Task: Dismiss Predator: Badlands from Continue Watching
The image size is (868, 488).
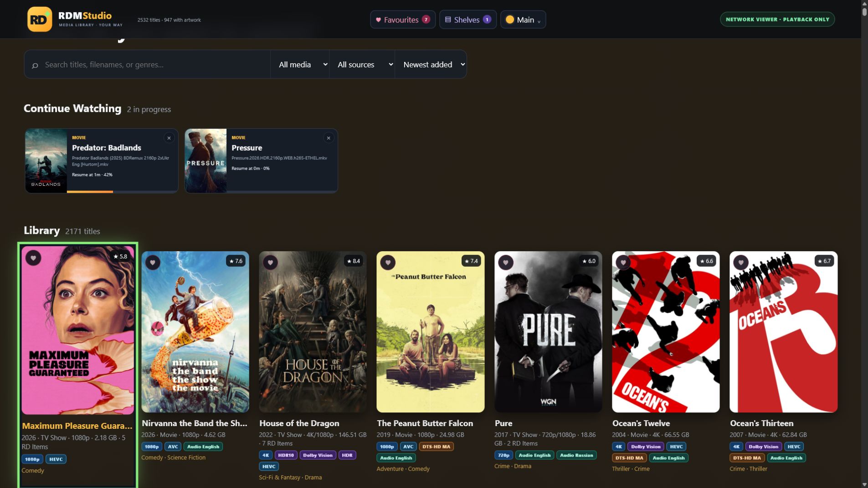Action: 169,138
